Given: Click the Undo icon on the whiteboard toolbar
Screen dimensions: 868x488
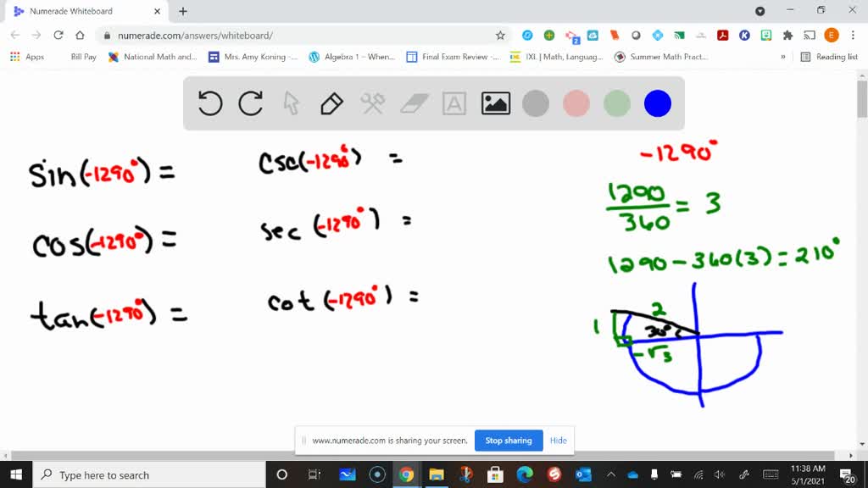Looking at the screenshot, I should 209,103.
